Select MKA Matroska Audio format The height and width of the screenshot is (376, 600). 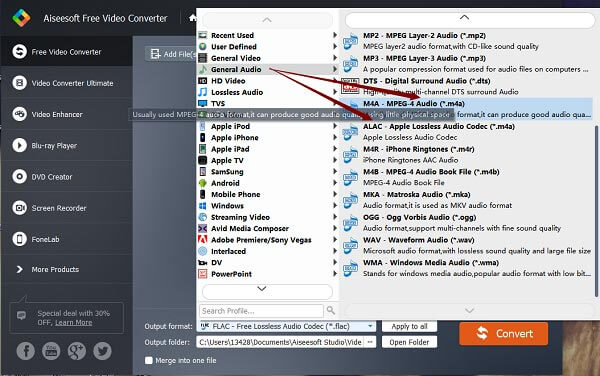[466, 200]
